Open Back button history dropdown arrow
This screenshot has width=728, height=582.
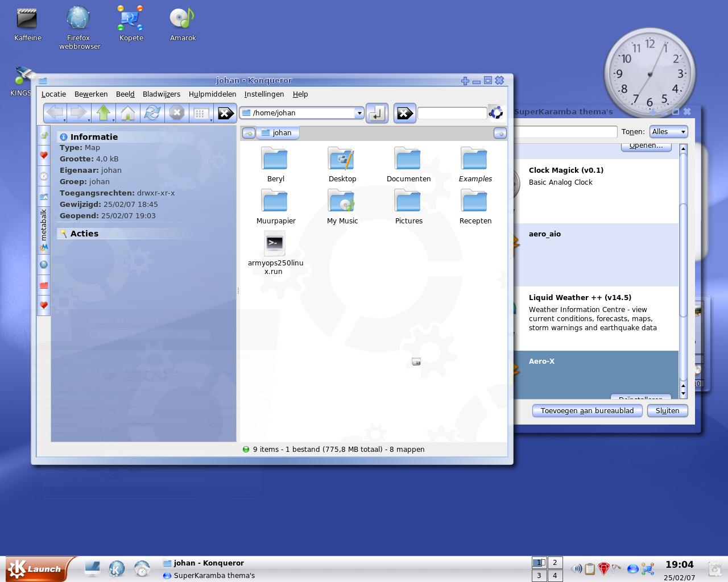(65, 120)
